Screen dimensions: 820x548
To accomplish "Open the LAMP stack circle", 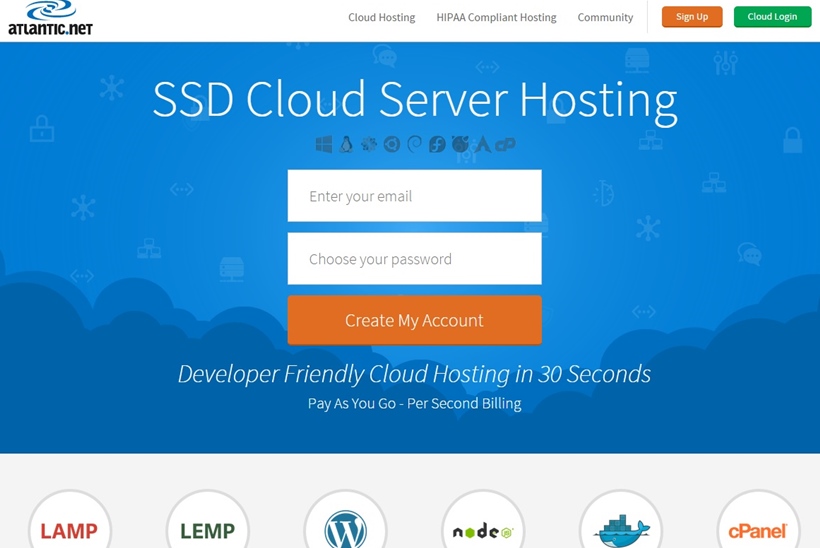I will click(70, 519).
